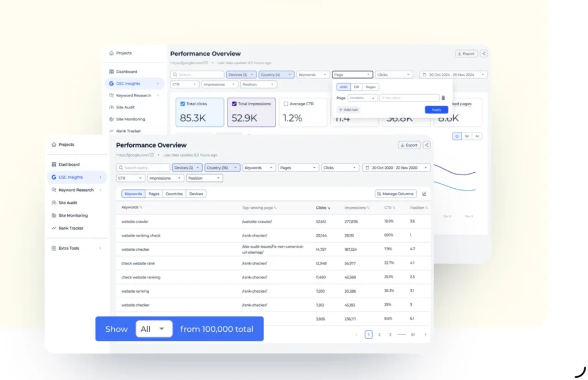Screen dimensions: 588x380
Task: Open Extra Tools via its grid icon
Action: tap(54, 248)
